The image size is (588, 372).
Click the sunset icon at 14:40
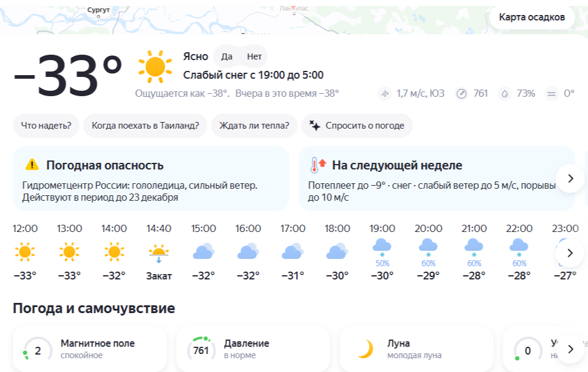[159, 254]
